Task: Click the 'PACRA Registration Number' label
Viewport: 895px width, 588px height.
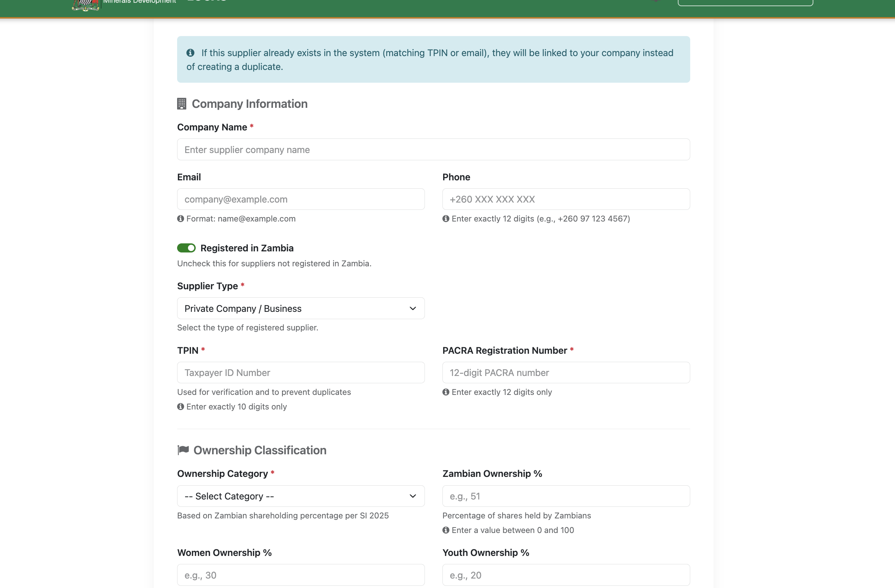Action: [505, 350]
